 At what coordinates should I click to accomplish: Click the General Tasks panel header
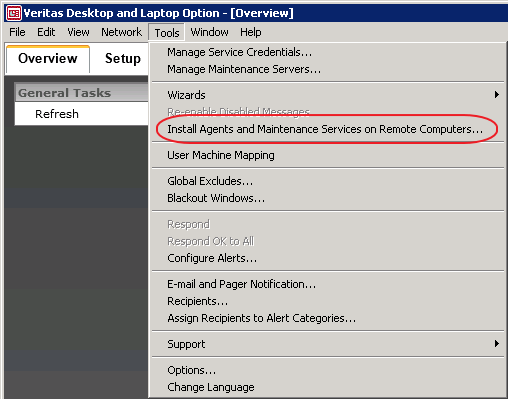[82, 93]
